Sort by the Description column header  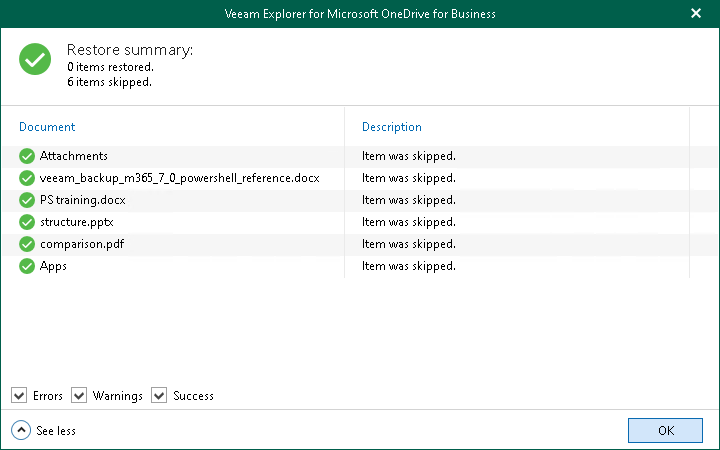pyautogui.click(x=392, y=127)
